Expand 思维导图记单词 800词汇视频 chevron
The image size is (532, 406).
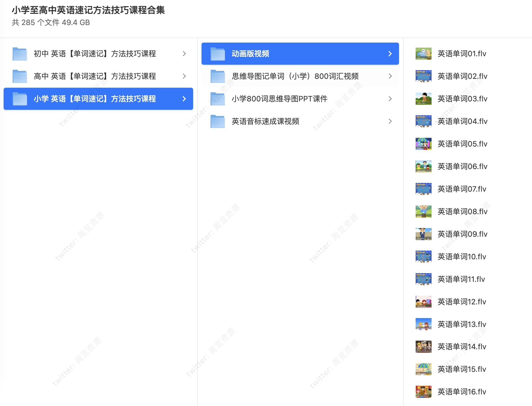[x=390, y=76]
